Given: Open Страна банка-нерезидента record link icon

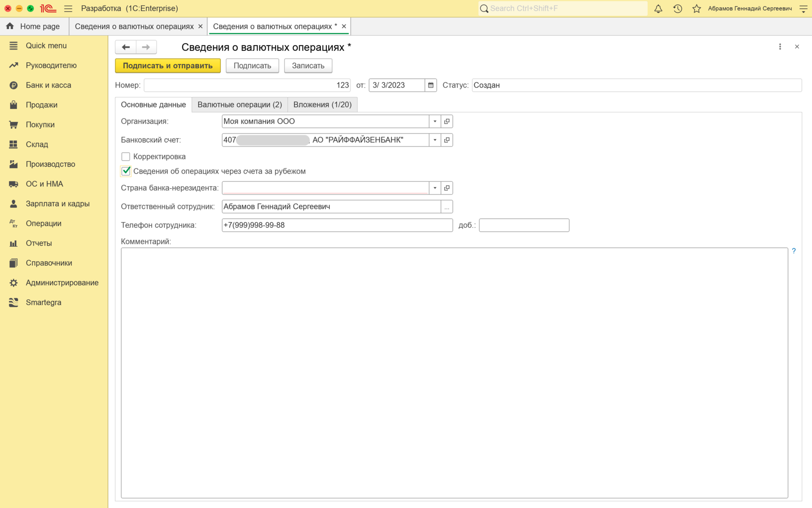Looking at the screenshot, I should click(447, 188).
